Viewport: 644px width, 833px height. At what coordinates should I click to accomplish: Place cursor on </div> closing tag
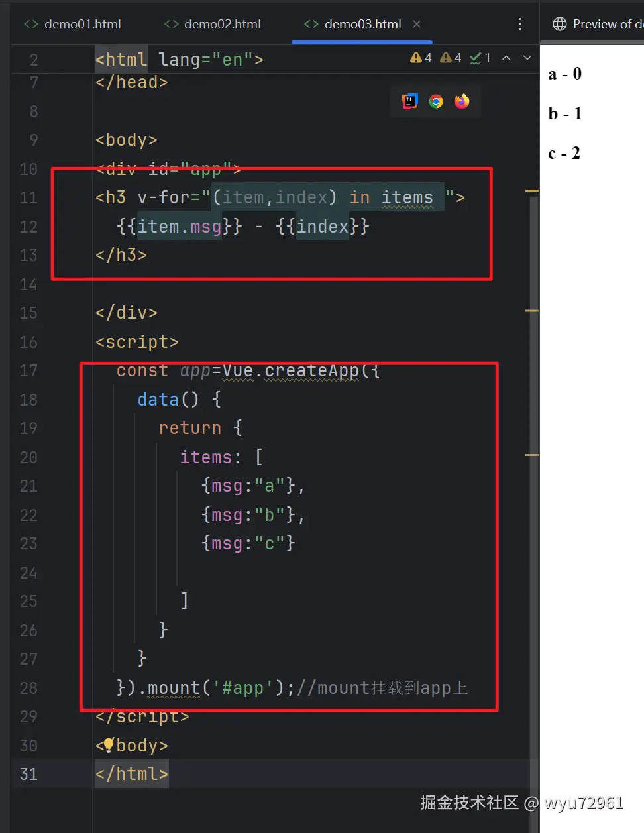127,313
